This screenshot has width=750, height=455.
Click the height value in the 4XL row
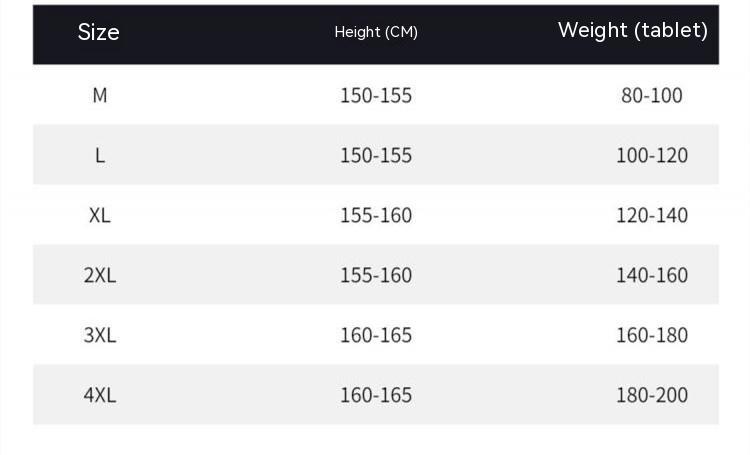(x=376, y=395)
